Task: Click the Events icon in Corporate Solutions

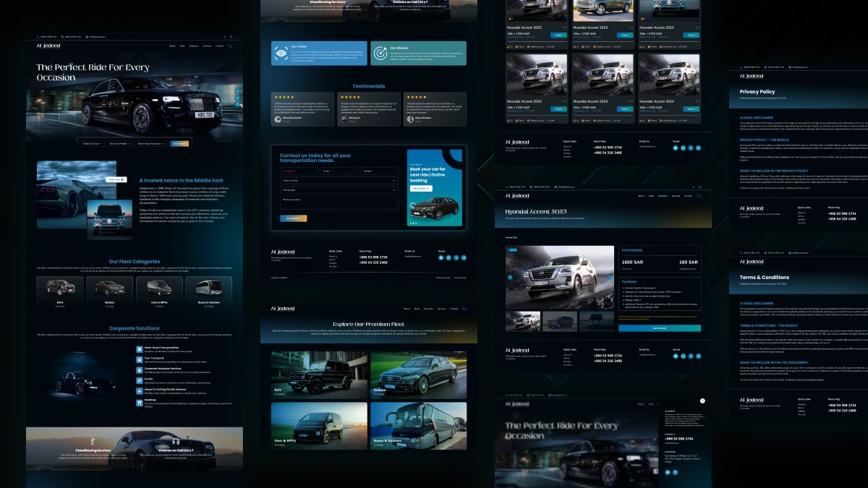Action: click(140, 381)
